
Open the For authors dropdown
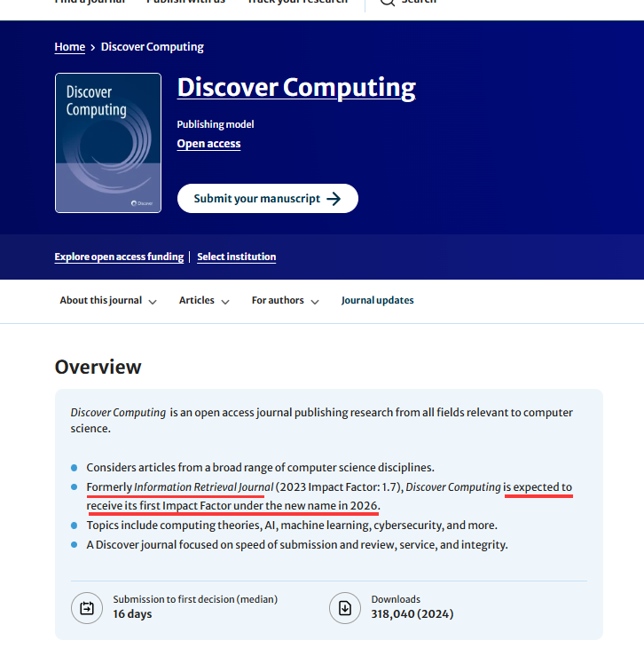pos(285,300)
